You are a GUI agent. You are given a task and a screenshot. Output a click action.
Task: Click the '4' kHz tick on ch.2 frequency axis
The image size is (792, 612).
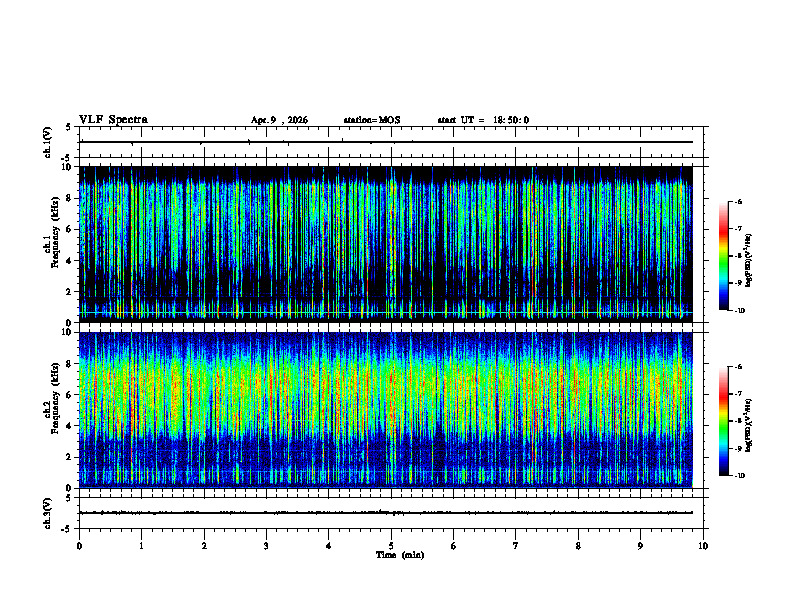pyautogui.click(x=70, y=426)
